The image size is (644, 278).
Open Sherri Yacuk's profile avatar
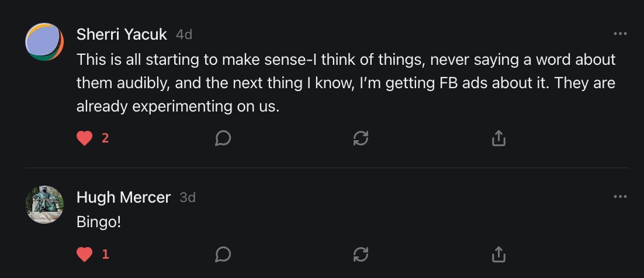[x=44, y=42]
